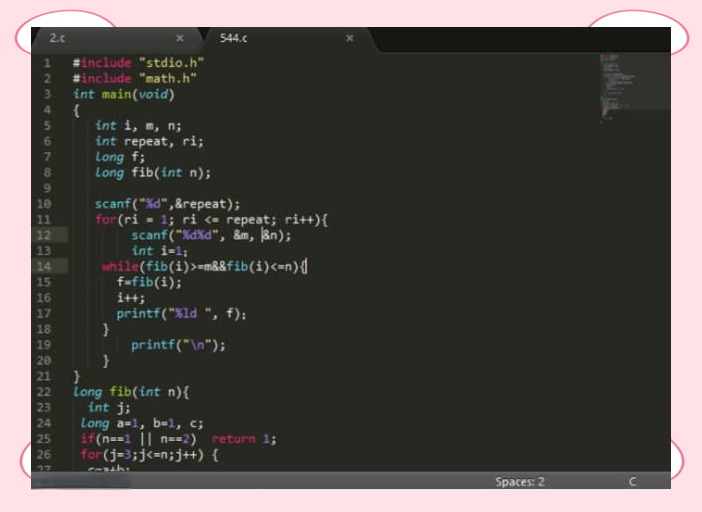This screenshot has width=702, height=512.
Task: Click on 'long fib(int n);' prototype
Action: click(153, 173)
